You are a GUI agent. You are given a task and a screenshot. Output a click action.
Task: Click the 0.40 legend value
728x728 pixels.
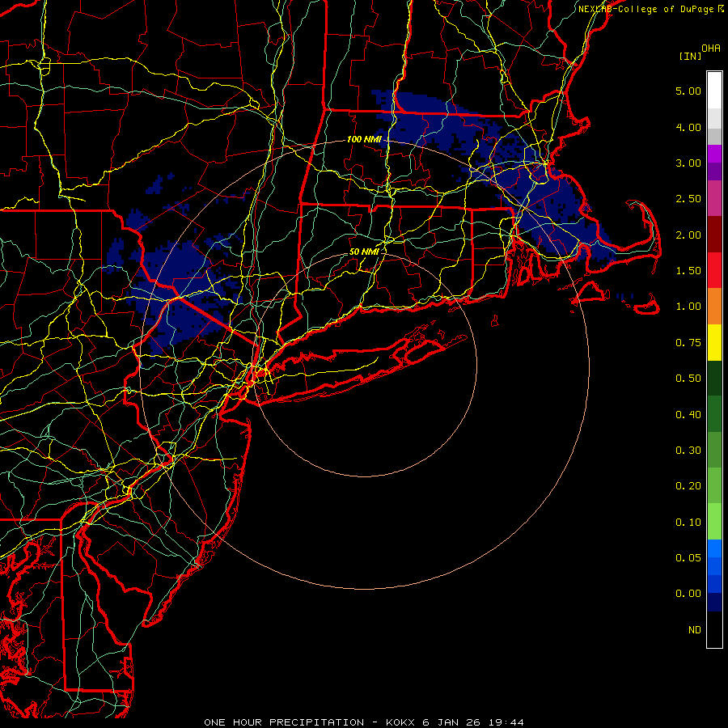(688, 415)
